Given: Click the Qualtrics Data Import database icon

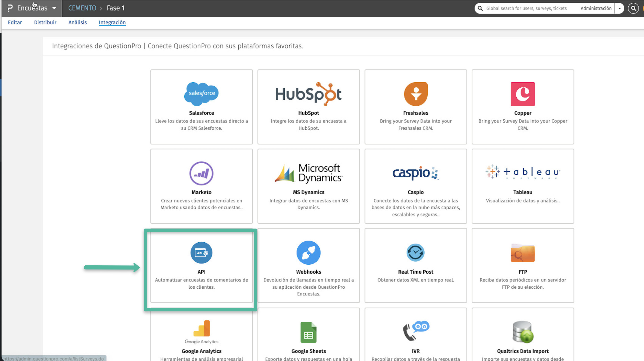Looking at the screenshot, I should [x=523, y=332].
